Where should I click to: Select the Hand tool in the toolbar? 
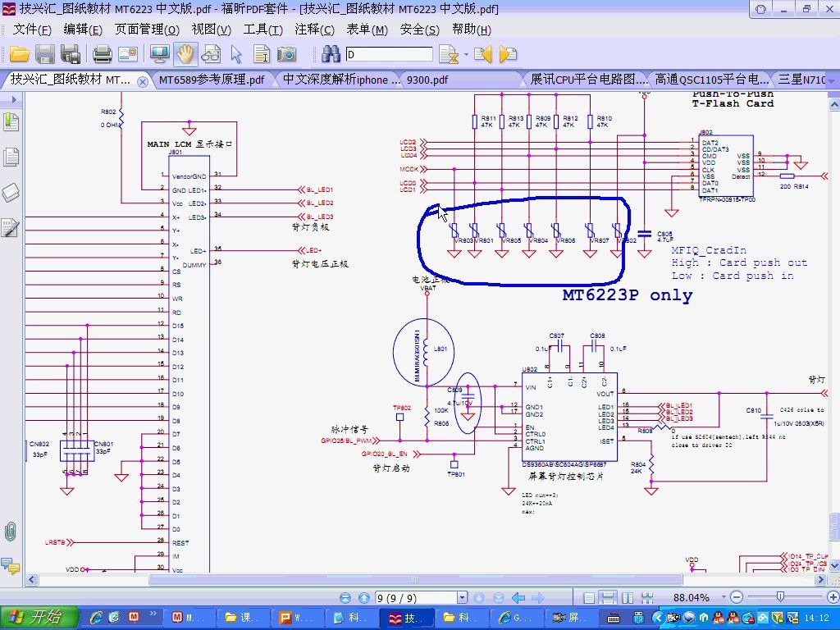tap(185, 54)
